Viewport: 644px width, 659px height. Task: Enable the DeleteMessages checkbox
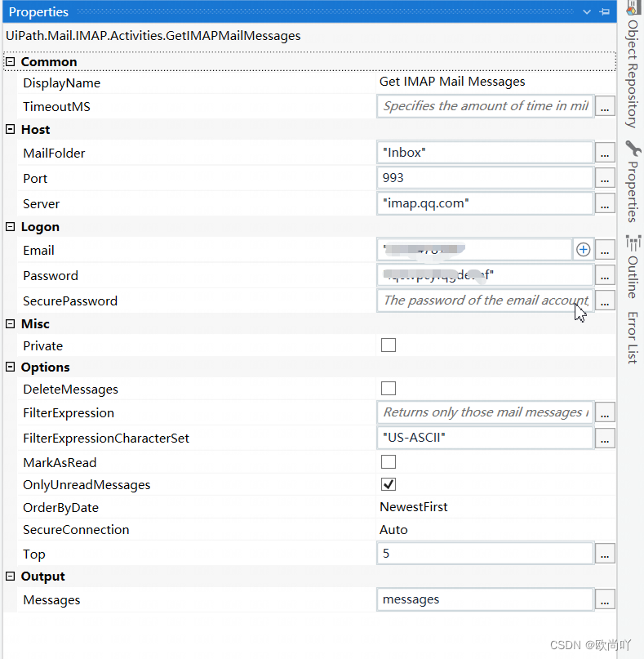(x=388, y=388)
